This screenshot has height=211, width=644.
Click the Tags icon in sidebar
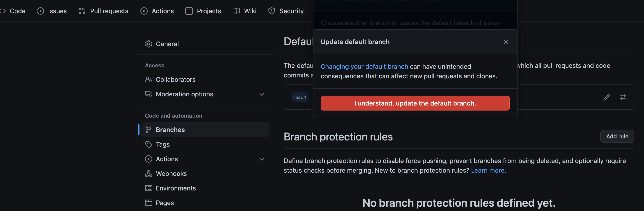148,144
